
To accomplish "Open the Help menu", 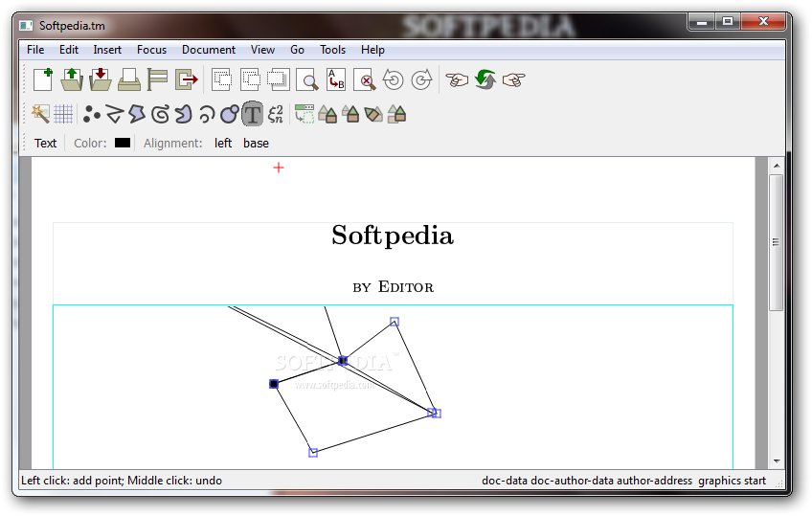I will click(372, 50).
